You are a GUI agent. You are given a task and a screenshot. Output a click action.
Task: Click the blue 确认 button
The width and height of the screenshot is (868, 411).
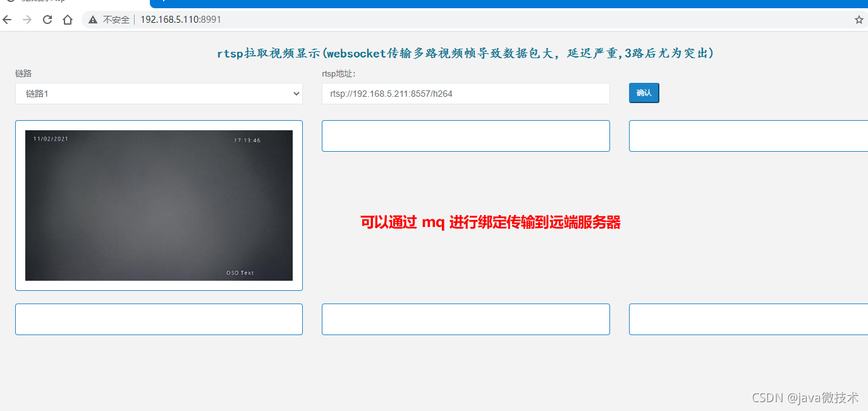pos(644,93)
